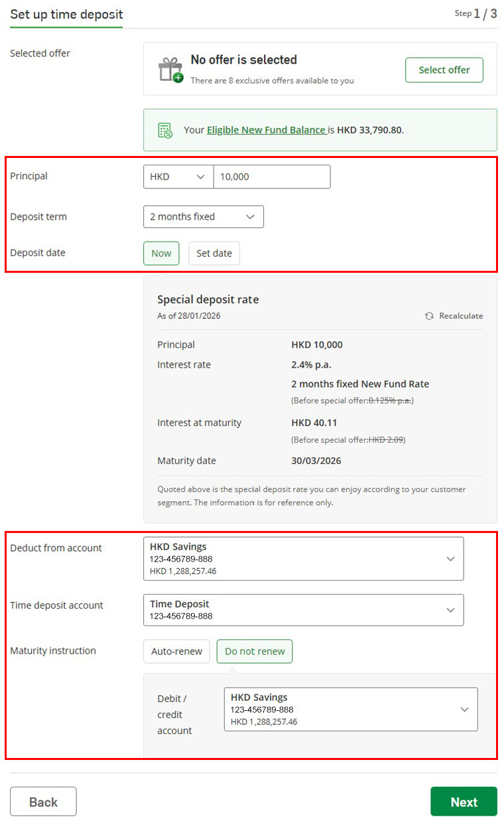This screenshot has width=504, height=827.
Task: Click the Step 1 / 3 indicator
Action: coord(475,14)
